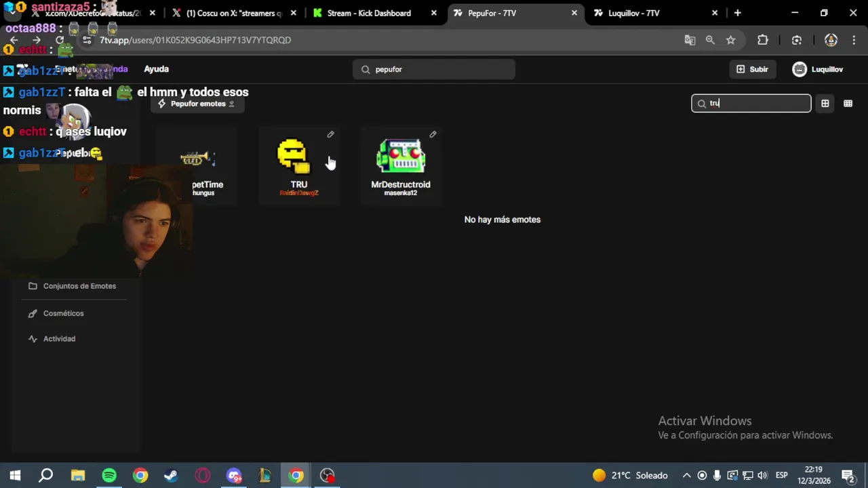Click the Cosméticos brush icon

click(x=33, y=313)
